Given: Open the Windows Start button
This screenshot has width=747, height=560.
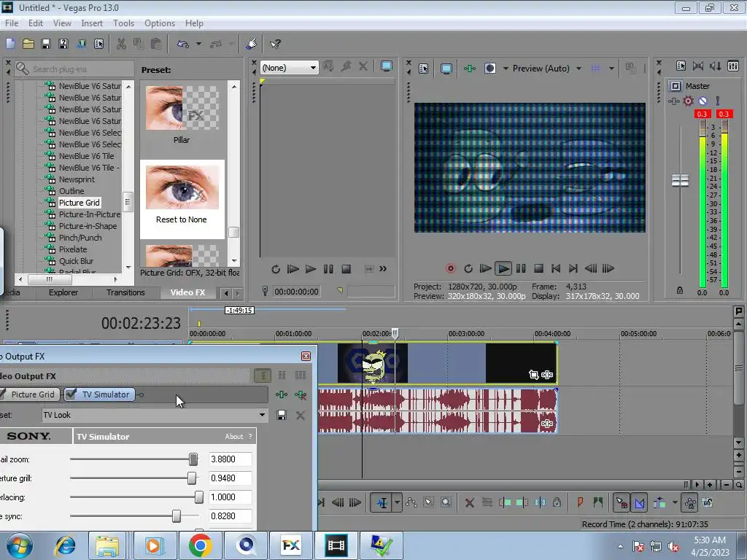Looking at the screenshot, I should coord(19,545).
